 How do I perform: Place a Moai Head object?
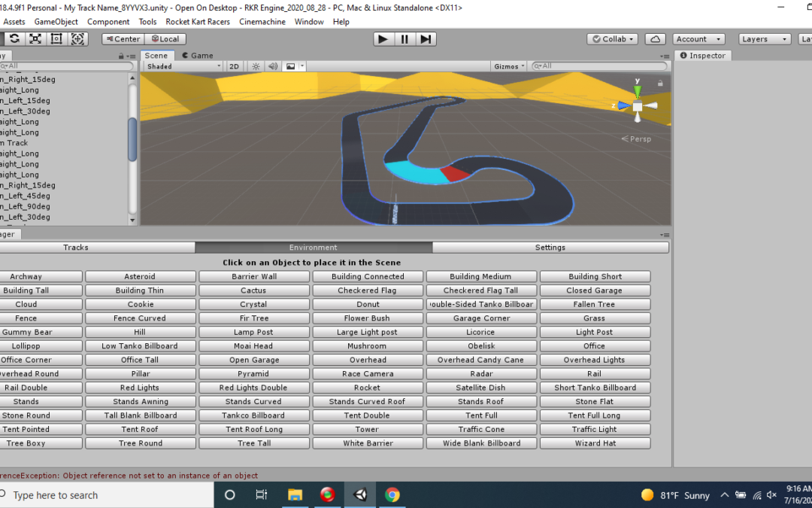pos(254,345)
